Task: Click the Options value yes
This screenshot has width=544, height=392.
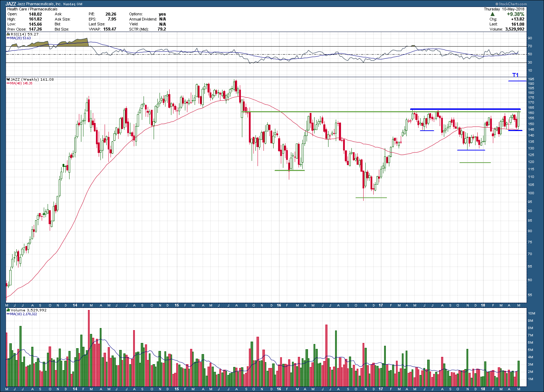Action: pos(162,14)
